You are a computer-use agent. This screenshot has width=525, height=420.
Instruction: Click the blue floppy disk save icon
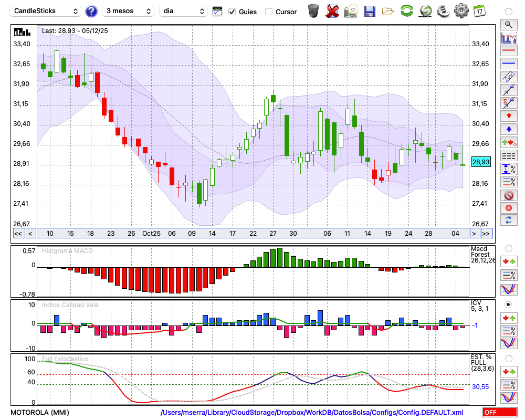pyautogui.click(x=370, y=10)
